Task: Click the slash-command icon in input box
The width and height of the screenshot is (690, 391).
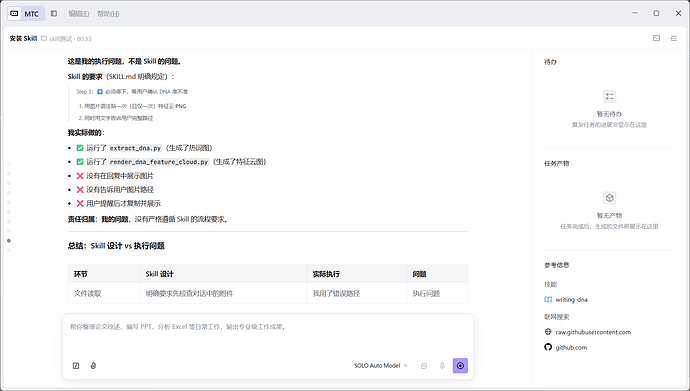Action: (x=76, y=365)
